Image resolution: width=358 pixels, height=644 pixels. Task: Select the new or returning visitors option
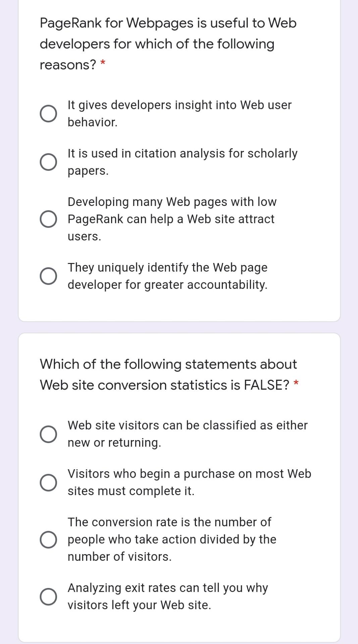click(x=48, y=433)
